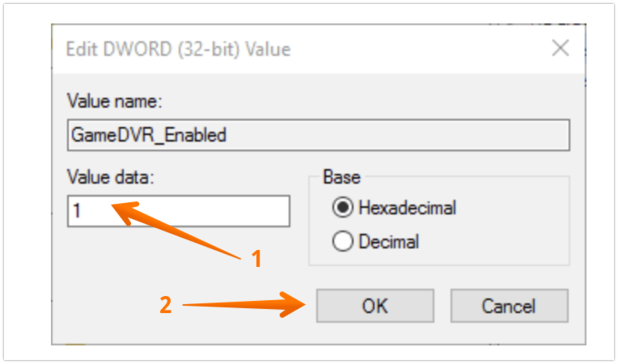Close the Edit DWORD dialog with X

click(560, 49)
